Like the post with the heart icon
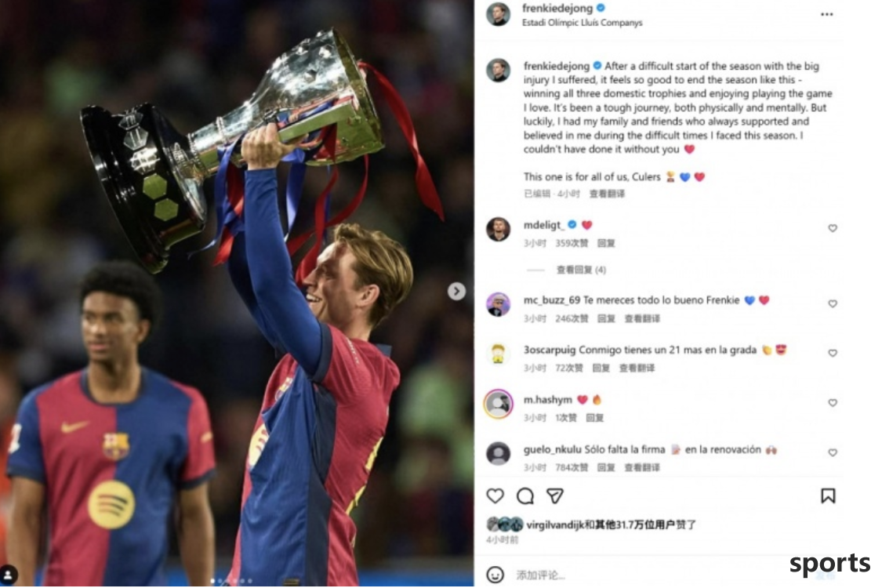 pos(495,495)
